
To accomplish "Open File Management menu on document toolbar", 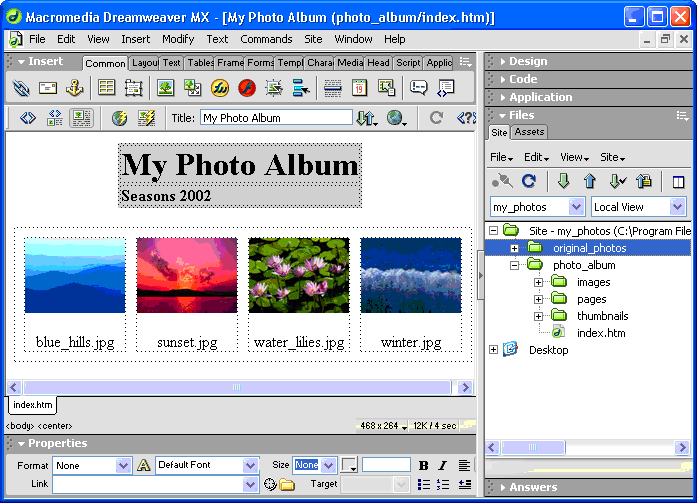I will pyautogui.click(x=367, y=118).
